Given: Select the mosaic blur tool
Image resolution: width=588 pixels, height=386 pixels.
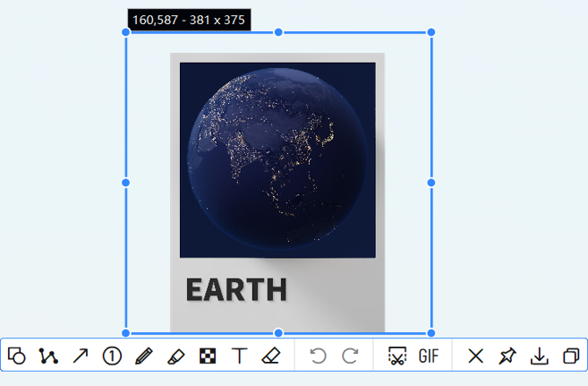Looking at the screenshot, I should click(208, 356).
